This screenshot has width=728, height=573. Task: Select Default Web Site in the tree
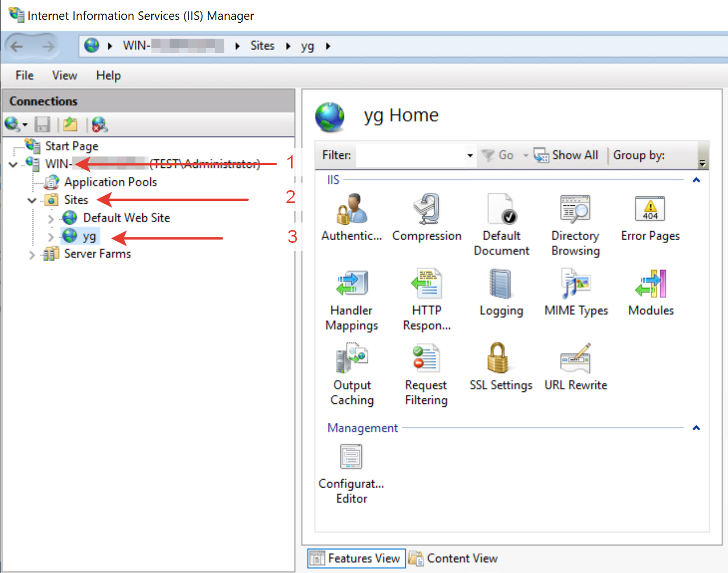coord(126,218)
